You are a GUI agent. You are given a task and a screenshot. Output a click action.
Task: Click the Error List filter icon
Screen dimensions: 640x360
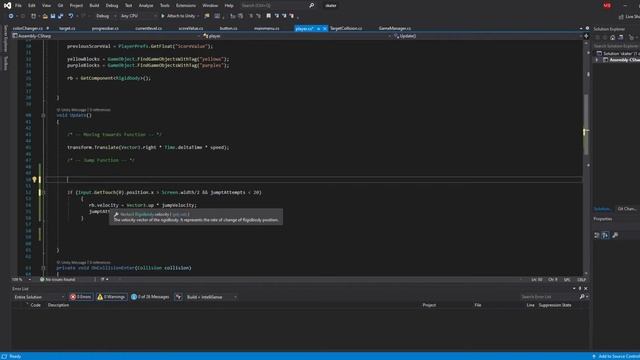point(178,297)
